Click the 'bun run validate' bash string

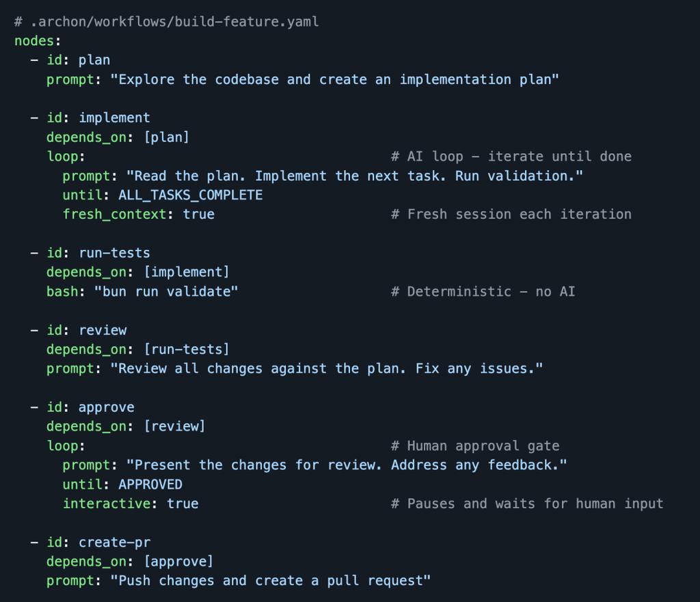pos(166,292)
